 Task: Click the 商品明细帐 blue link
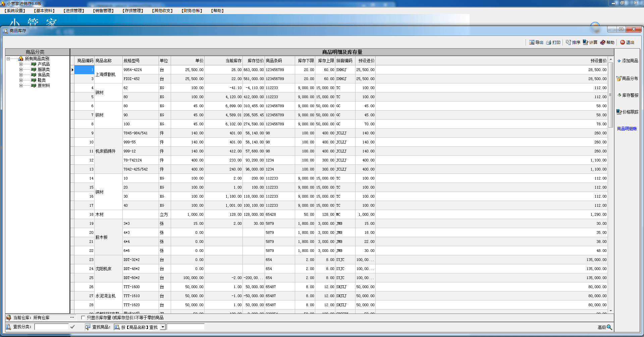[x=627, y=129]
